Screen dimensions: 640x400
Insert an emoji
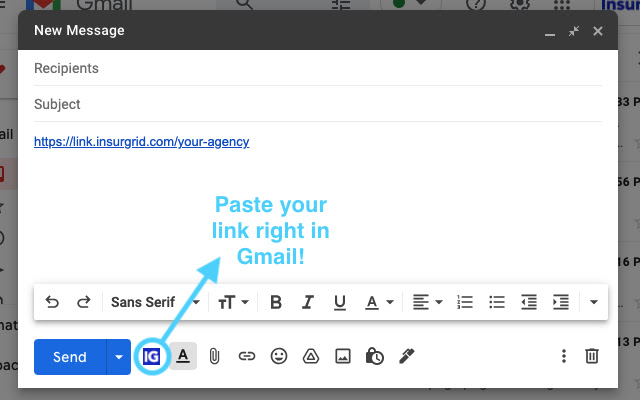tap(279, 356)
